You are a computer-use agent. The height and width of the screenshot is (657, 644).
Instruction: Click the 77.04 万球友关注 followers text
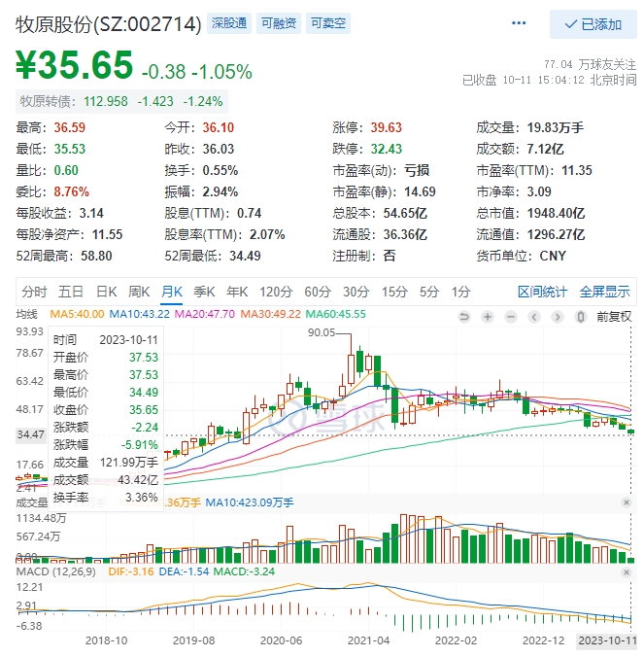590,64
